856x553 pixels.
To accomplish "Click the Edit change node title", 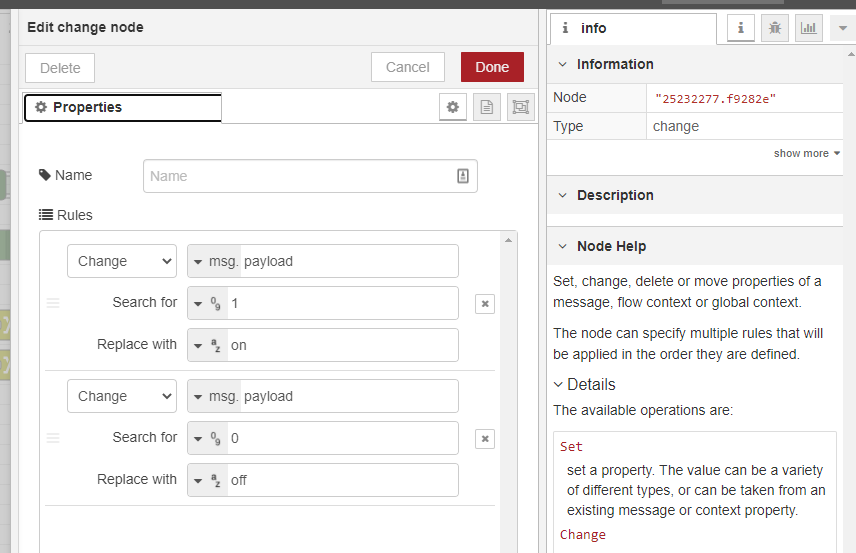I will point(85,27).
